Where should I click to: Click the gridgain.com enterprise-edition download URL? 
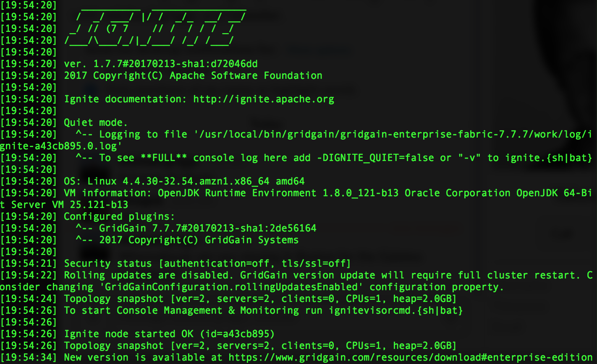point(411,358)
